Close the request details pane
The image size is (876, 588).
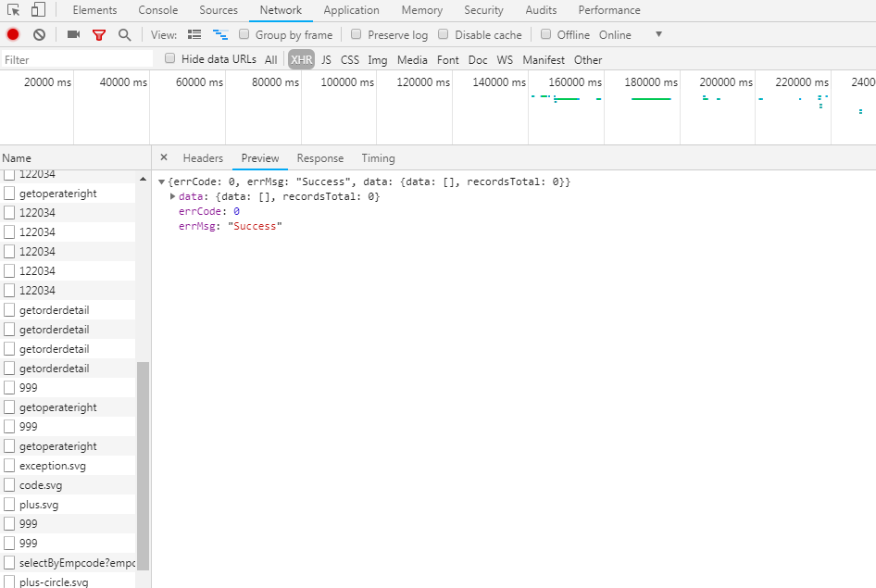(164, 157)
